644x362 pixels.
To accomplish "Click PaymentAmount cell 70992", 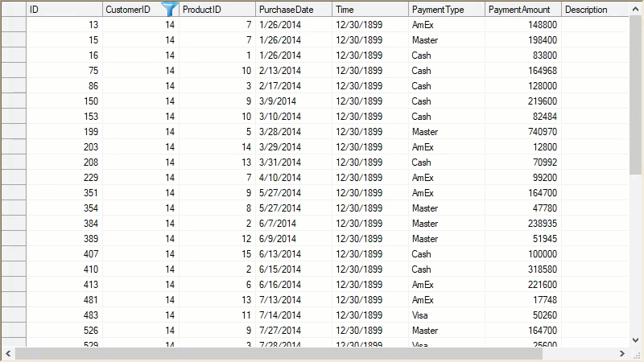I will pyautogui.click(x=522, y=162).
